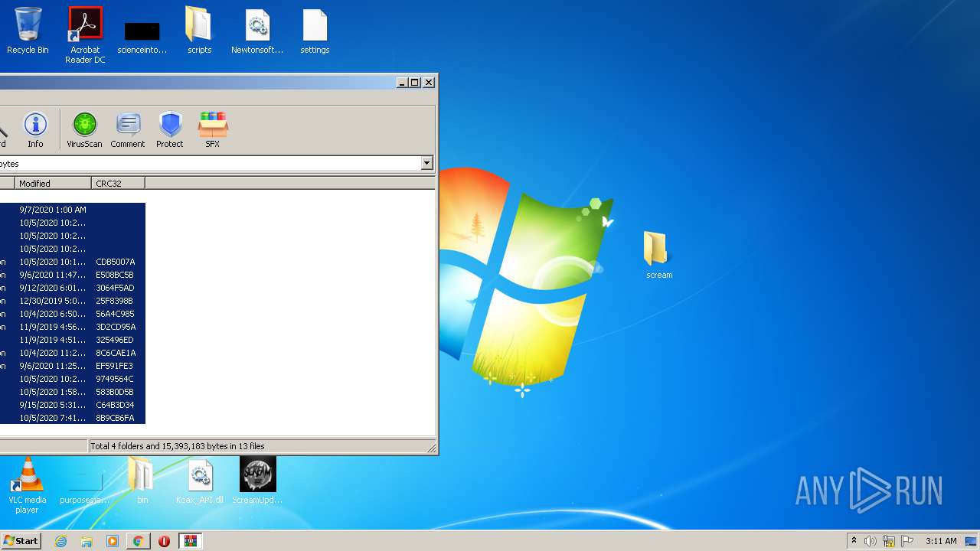Select the ScreamUpd... desktop icon

(257, 481)
